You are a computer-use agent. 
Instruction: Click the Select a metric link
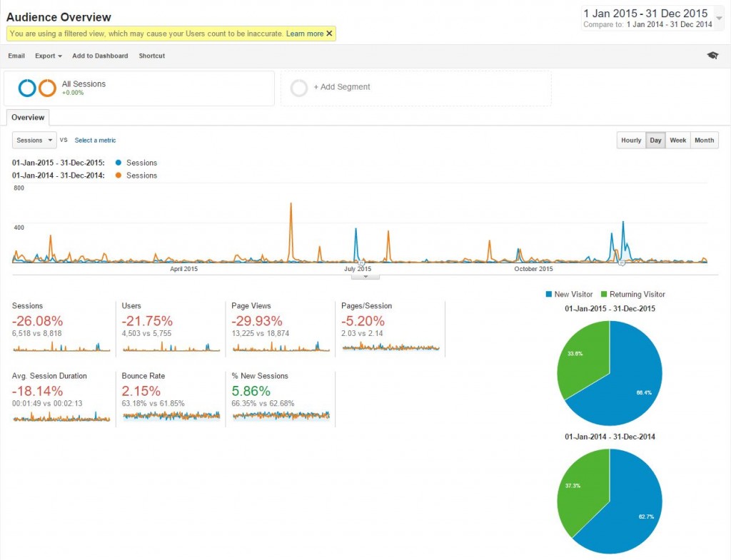(95, 141)
